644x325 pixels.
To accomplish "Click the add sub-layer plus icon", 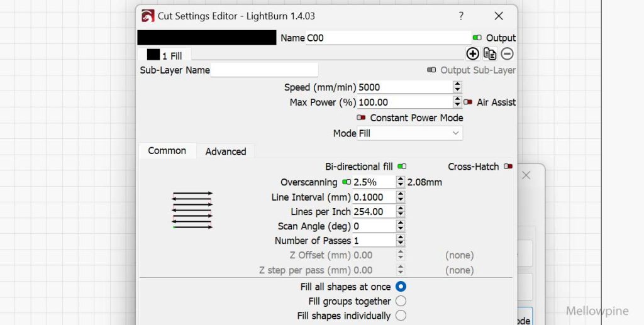I will [473, 54].
